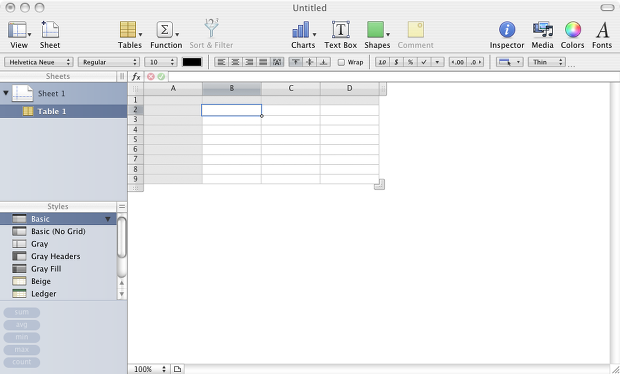Accept the formula with green checkmark
The image size is (620, 374).
click(x=161, y=77)
